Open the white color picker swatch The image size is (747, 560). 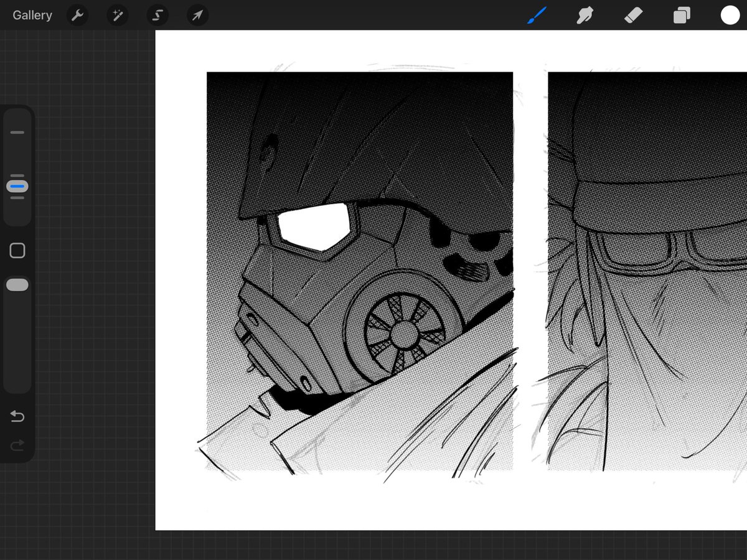(x=730, y=15)
